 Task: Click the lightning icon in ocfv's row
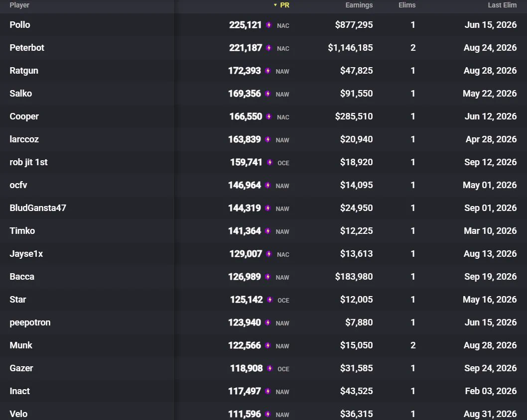tap(267, 185)
